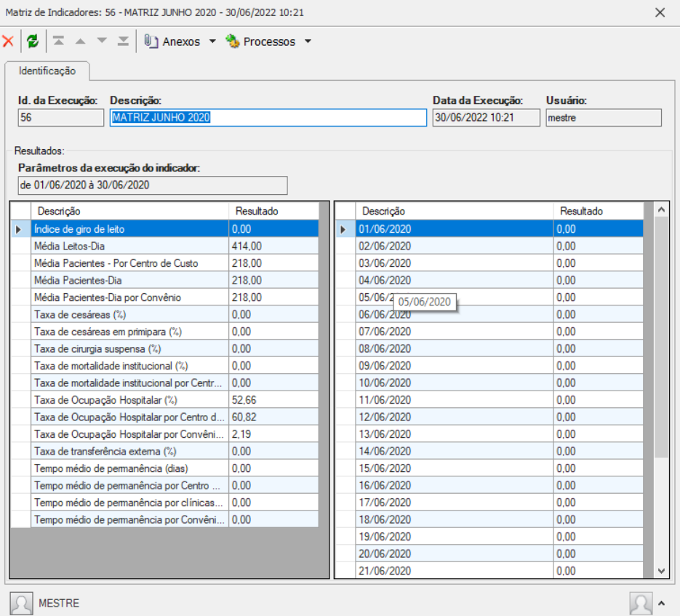
Task: Go to last record arrow icon
Action: [123, 41]
